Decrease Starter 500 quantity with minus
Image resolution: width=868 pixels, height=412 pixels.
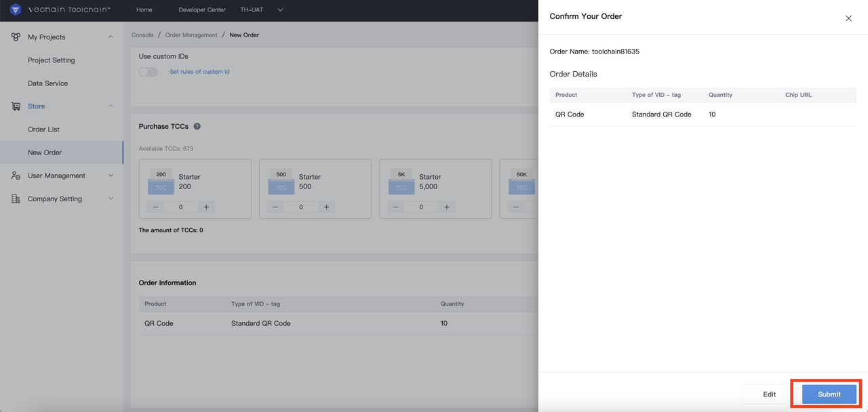pos(276,207)
